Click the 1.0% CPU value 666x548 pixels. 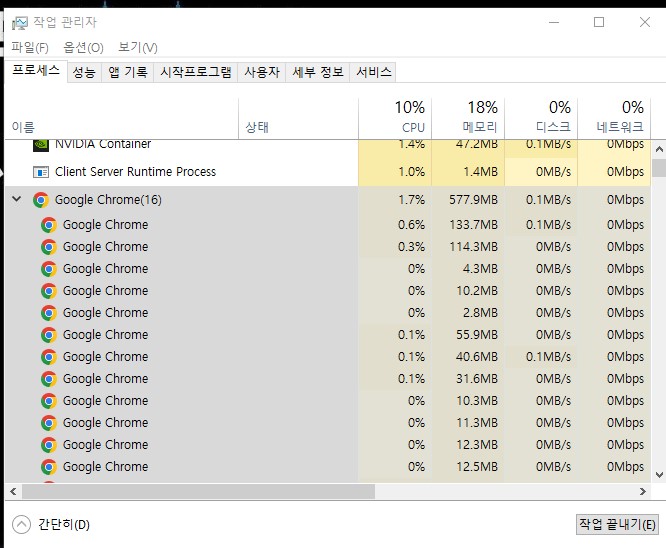pyautogui.click(x=411, y=172)
